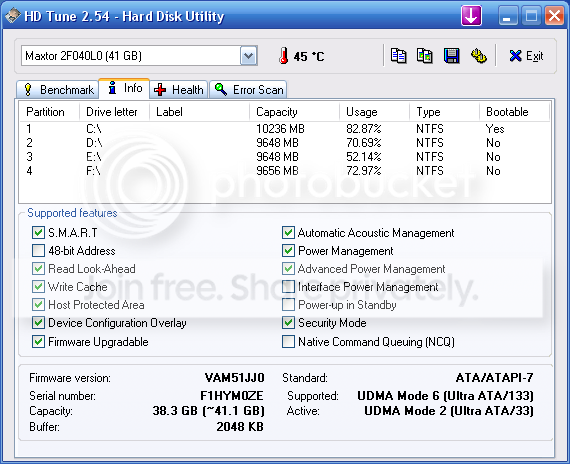Click the 9656 MB capacity cell
The height and width of the screenshot is (464, 570).
(x=277, y=171)
